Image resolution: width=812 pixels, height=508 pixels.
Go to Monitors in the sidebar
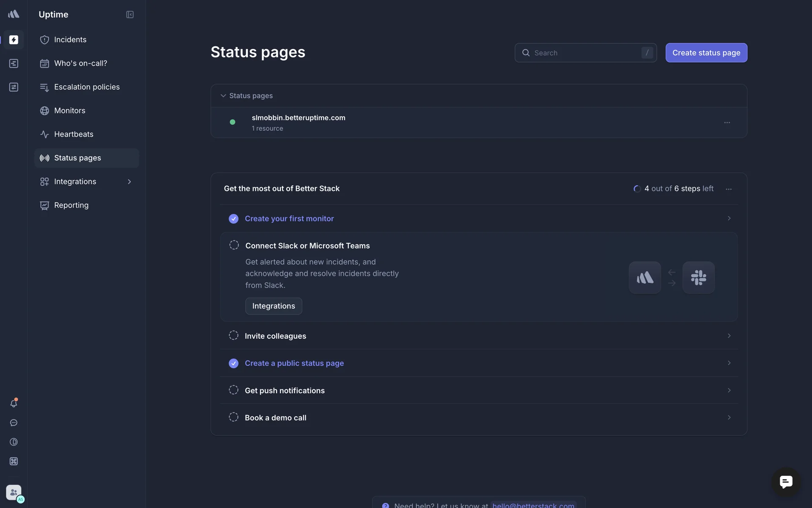[x=69, y=110]
